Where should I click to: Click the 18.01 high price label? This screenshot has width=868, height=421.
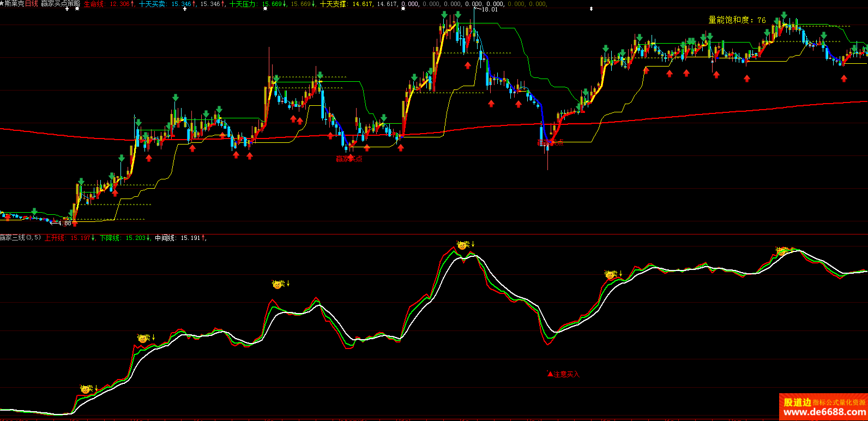490,9
